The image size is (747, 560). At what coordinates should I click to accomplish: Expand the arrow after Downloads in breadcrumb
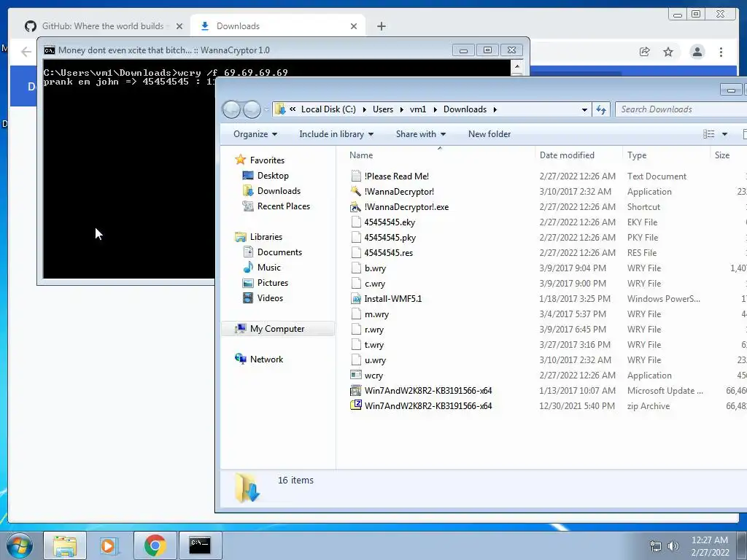click(495, 109)
